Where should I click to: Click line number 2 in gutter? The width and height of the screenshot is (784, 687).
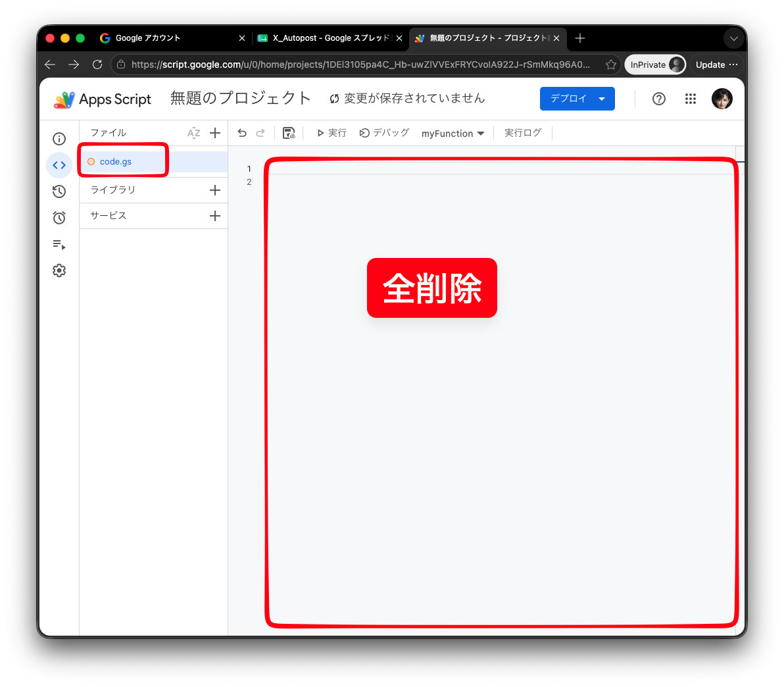[249, 182]
